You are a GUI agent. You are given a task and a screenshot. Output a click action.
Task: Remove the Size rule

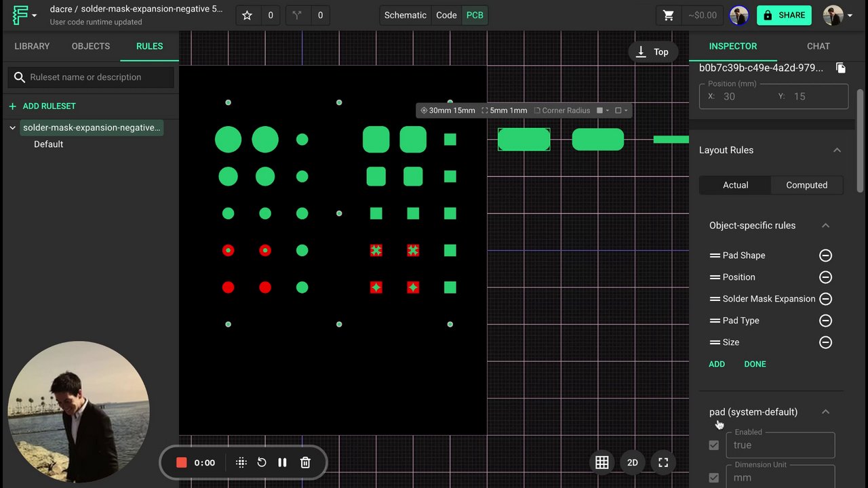click(x=825, y=342)
